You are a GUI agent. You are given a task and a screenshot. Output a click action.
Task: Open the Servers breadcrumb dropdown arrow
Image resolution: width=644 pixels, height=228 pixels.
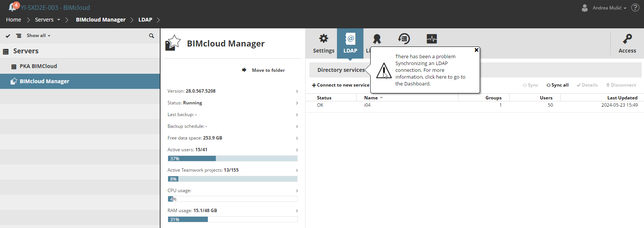(x=59, y=20)
